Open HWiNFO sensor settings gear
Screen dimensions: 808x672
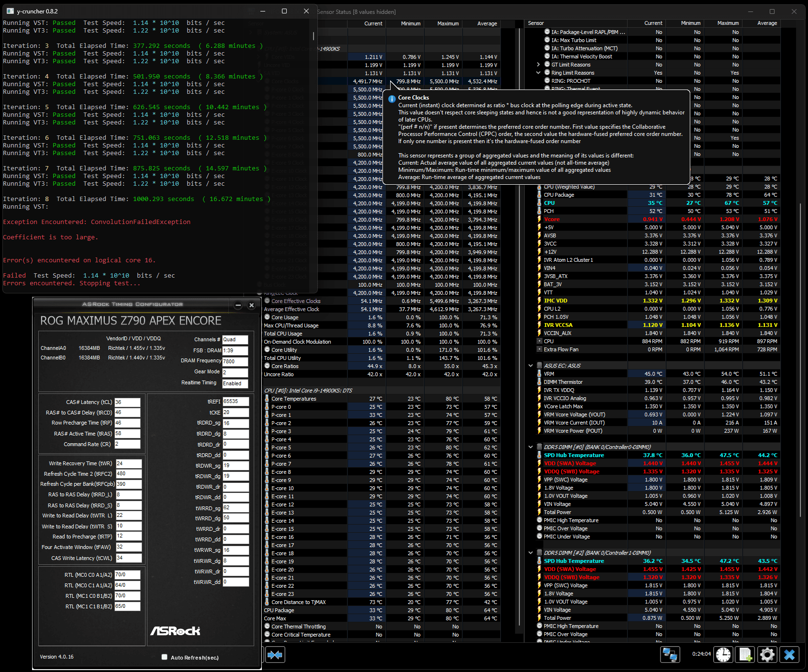tap(767, 654)
